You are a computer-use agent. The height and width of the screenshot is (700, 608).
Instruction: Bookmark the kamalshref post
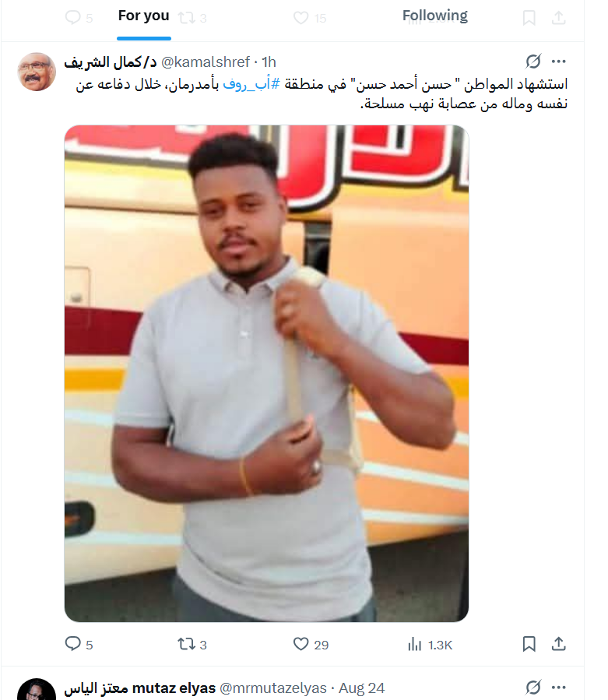529,644
